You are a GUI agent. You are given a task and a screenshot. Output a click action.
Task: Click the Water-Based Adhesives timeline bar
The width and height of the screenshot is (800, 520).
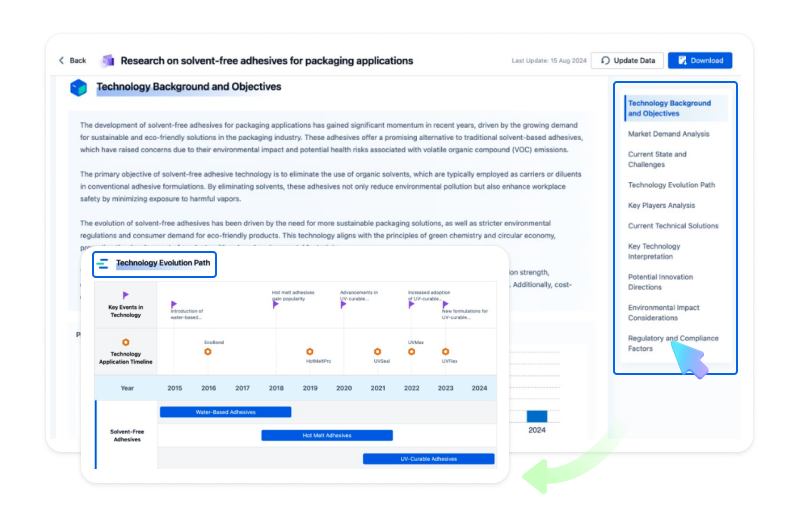click(x=225, y=412)
